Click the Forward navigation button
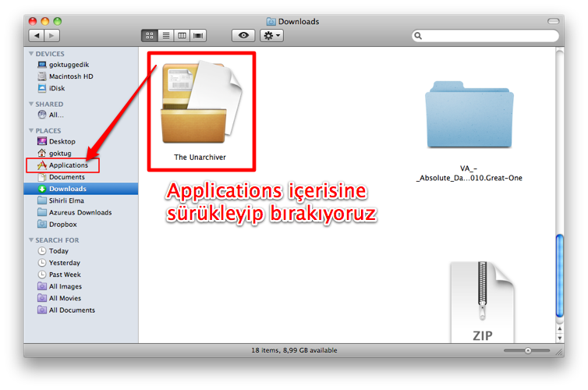 [x=52, y=36]
